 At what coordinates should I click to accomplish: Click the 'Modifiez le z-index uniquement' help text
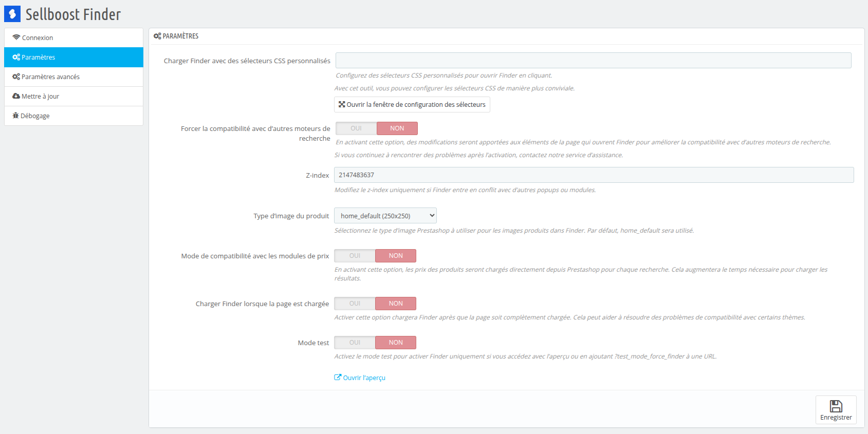click(465, 190)
